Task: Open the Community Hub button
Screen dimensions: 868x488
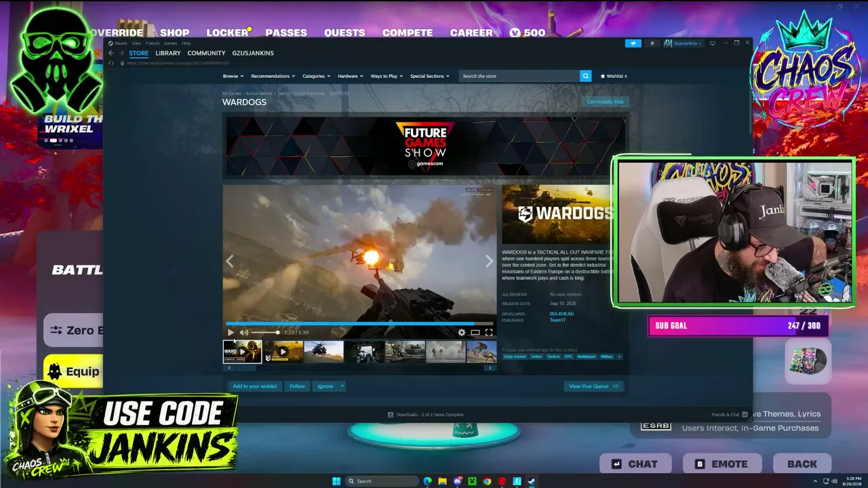Action: click(605, 102)
